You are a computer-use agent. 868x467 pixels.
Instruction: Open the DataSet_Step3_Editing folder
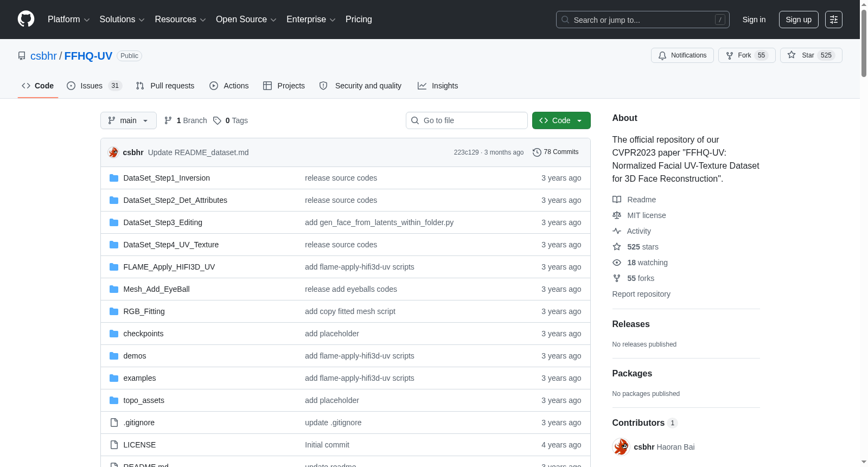[x=163, y=222]
